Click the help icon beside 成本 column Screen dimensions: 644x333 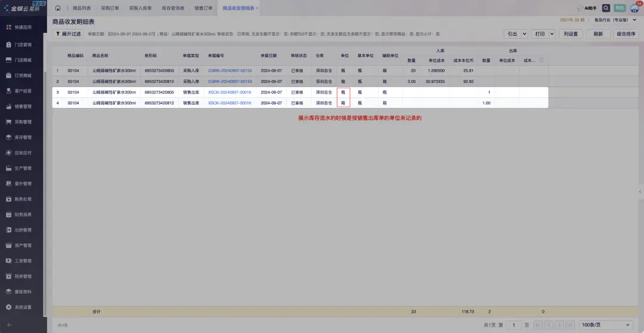(541, 60)
